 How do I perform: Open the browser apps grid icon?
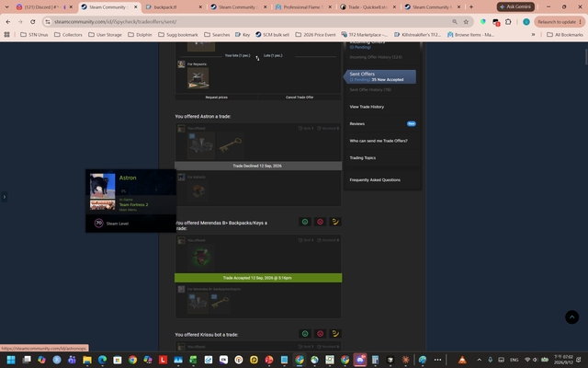click(6, 35)
